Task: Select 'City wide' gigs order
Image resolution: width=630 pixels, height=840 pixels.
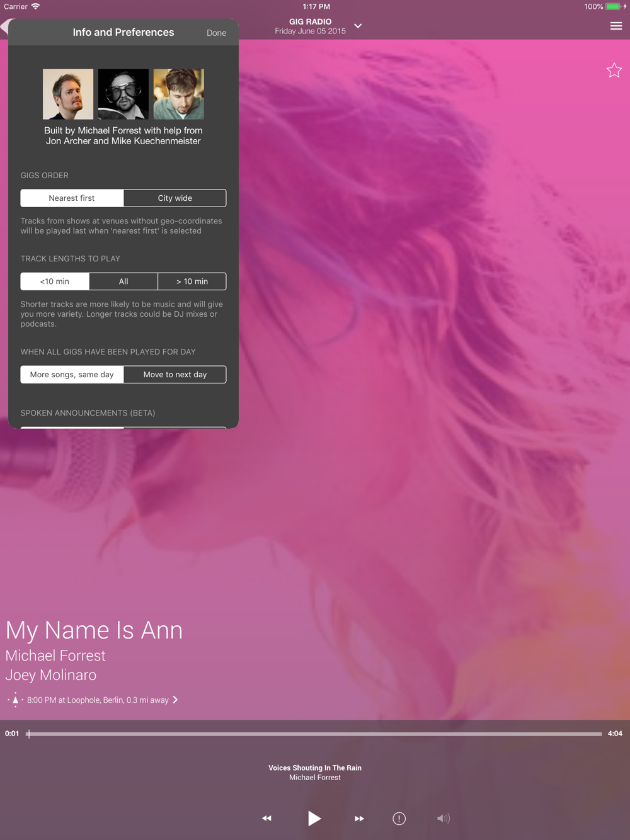Action: pos(175,198)
